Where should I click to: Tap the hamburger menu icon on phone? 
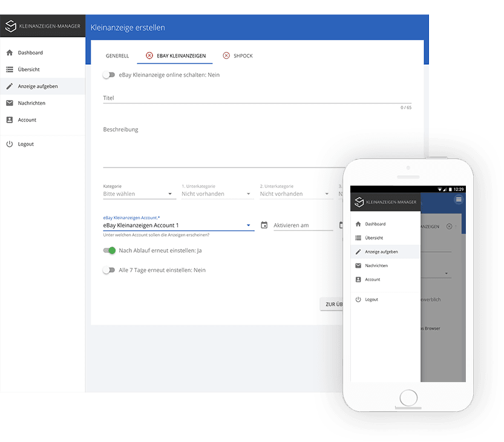[459, 200]
